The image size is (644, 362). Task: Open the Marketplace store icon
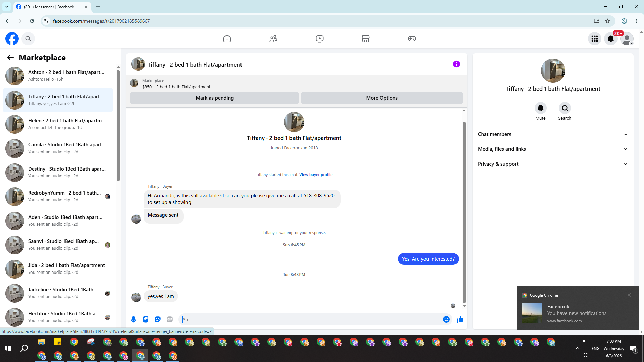tap(366, 39)
